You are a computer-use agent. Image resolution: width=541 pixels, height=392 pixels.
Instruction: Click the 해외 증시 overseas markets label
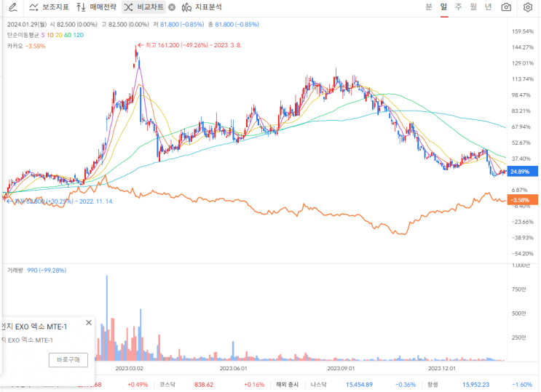click(x=287, y=385)
